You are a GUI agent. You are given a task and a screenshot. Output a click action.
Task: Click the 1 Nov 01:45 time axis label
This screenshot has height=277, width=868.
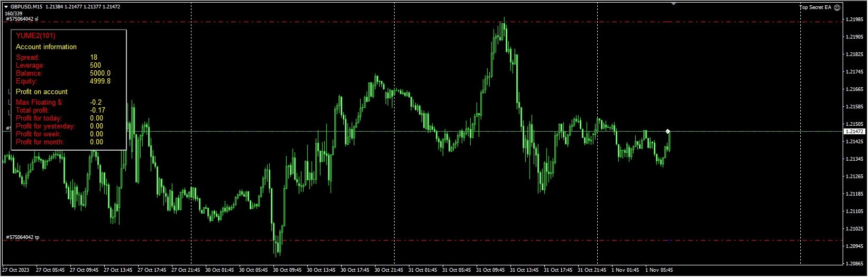[x=625, y=270]
